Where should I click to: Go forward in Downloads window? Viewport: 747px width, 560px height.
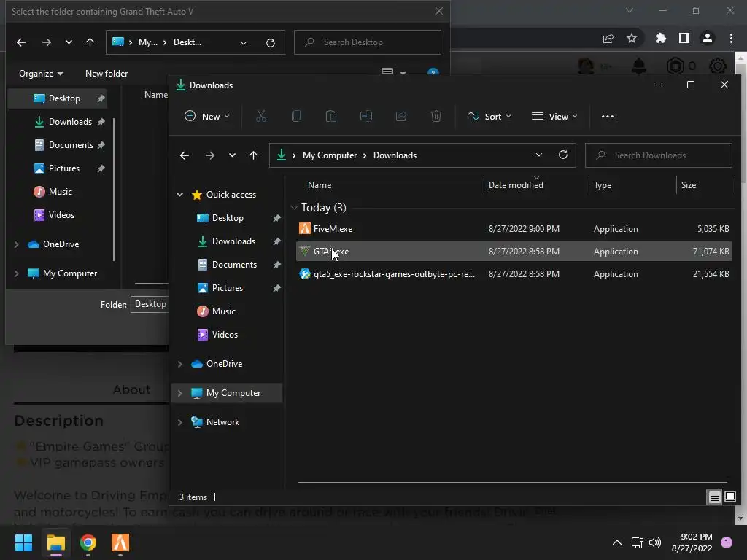tap(209, 155)
